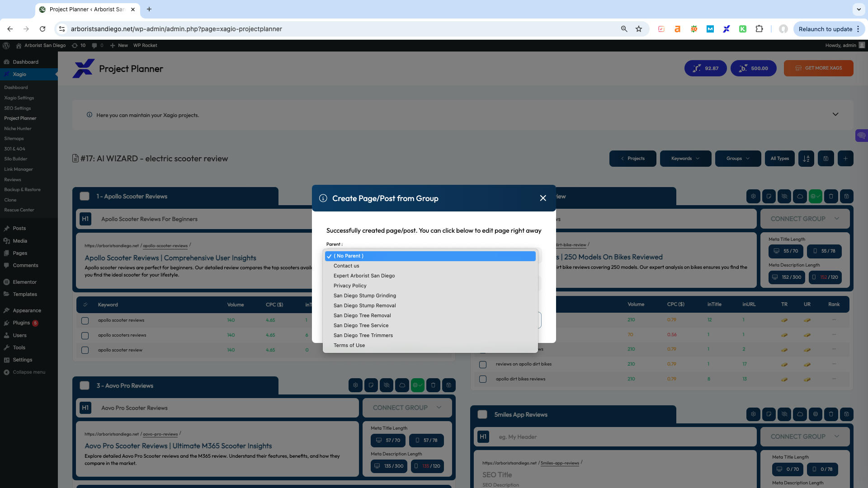Open settings gear for 5miles App Reviews group
Screen dimensions: 868x488
pyautogui.click(x=753, y=414)
